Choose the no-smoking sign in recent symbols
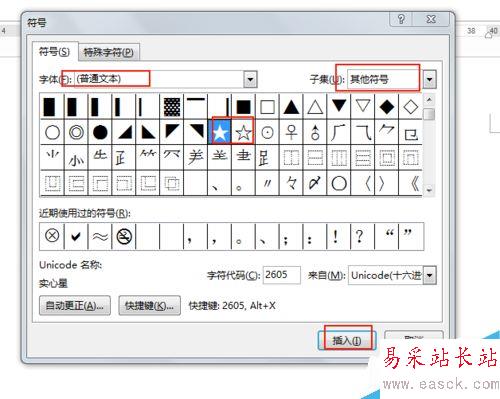The width and height of the screenshot is (500, 399). 124,236
